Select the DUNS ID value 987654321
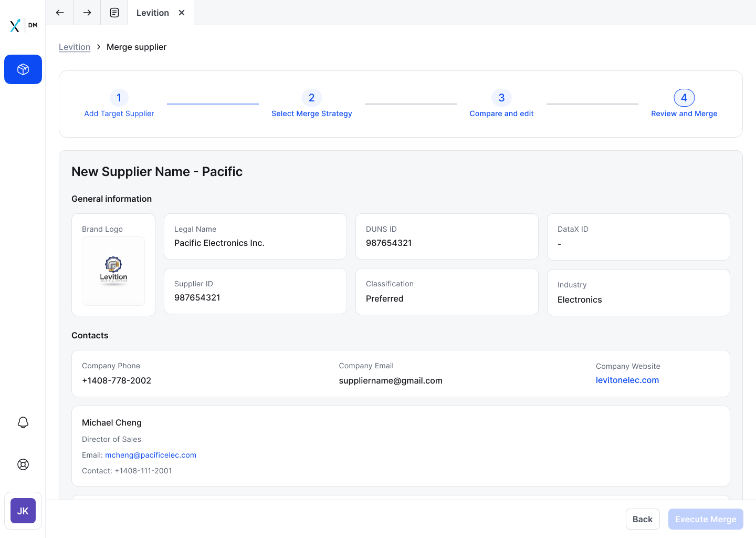This screenshot has width=756, height=538. 389,243
